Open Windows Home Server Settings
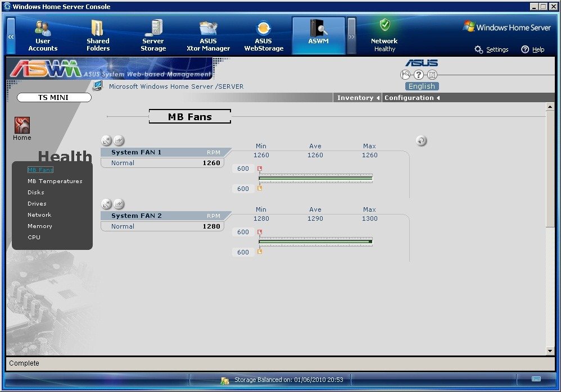561x392 pixels. (492, 49)
